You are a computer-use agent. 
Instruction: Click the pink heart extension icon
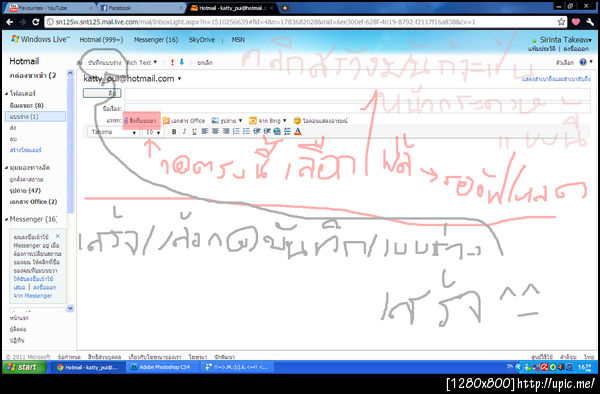pyautogui.click(x=576, y=22)
